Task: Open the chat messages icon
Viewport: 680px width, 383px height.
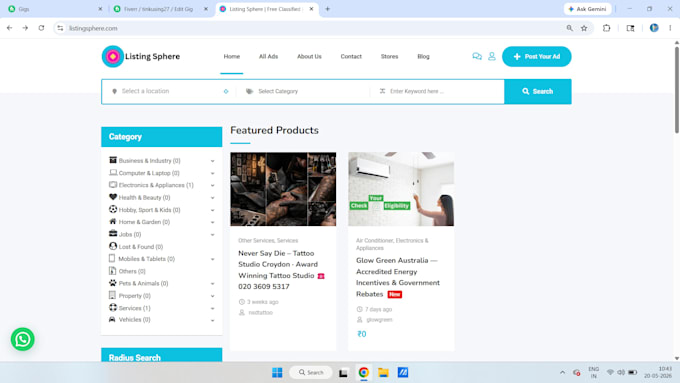Action: pyautogui.click(x=477, y=56)
